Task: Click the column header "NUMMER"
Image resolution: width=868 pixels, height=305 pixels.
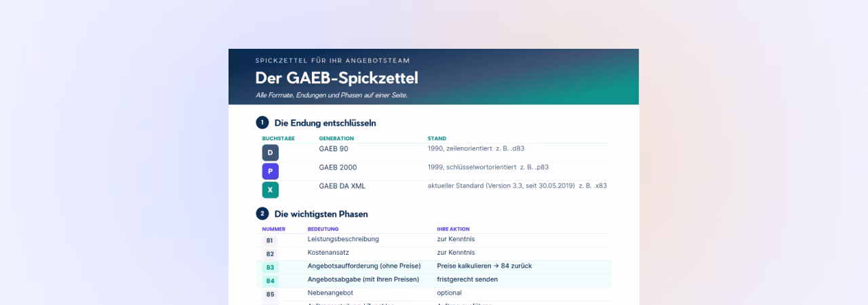Action: (273, 229)
